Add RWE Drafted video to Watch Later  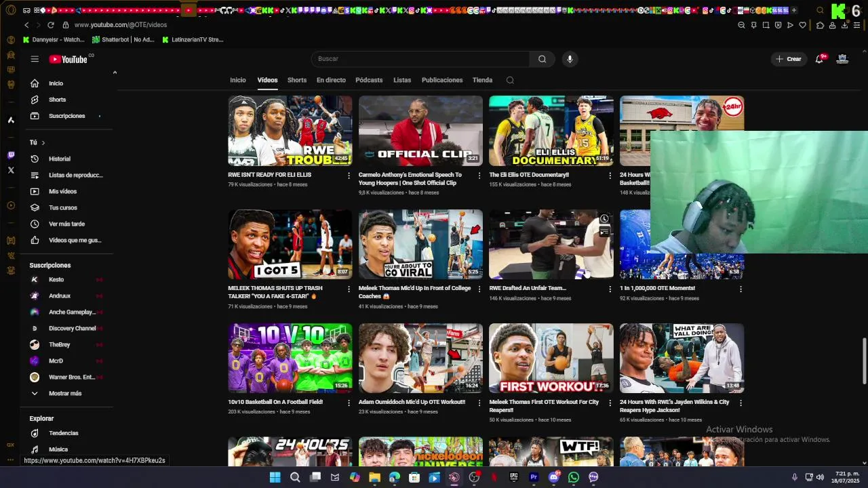(x=604, y=219)
